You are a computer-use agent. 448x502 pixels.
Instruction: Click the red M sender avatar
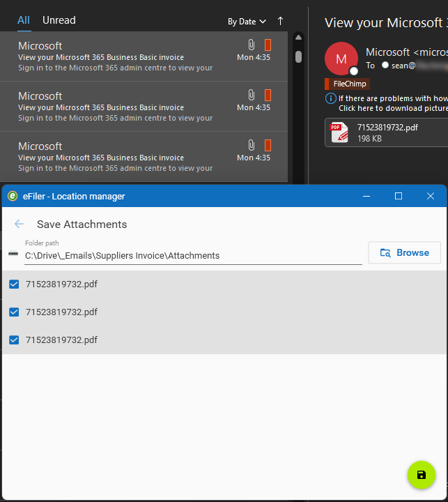click(x=341, y=59)
